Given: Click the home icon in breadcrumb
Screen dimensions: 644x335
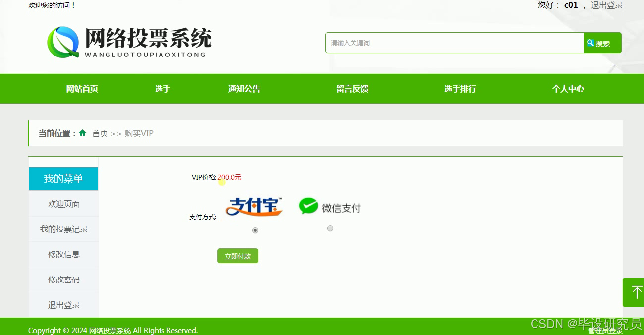Looking at the screenshot, I should (x=83, y=133).
